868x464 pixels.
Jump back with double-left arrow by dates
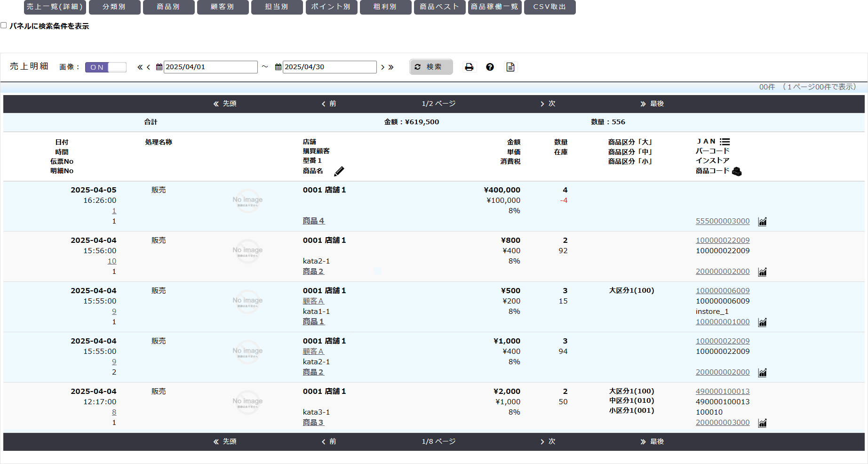[x=140, y=67]
